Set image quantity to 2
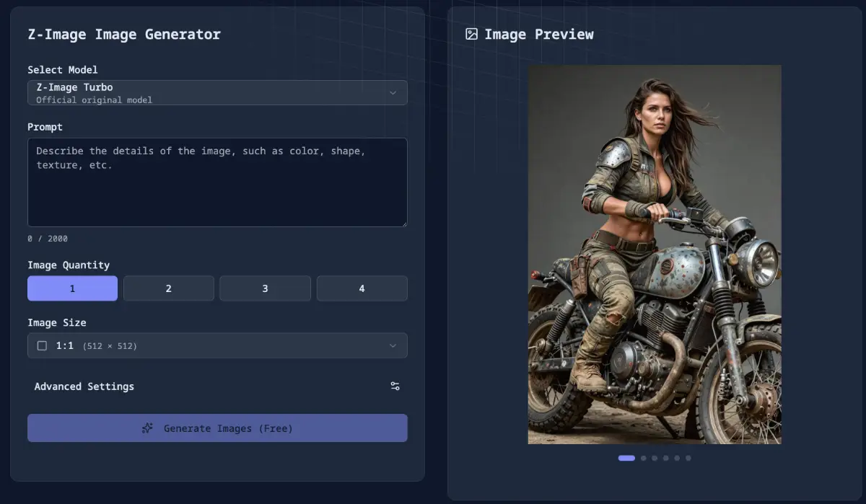This screenshot has width=866, height=504. tap(168, 288)
